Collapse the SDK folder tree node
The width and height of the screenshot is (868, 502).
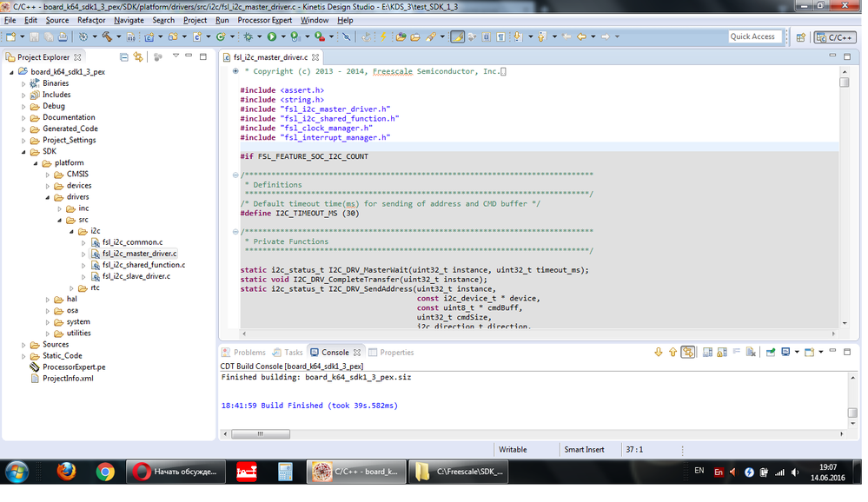[x=23, y=152]
